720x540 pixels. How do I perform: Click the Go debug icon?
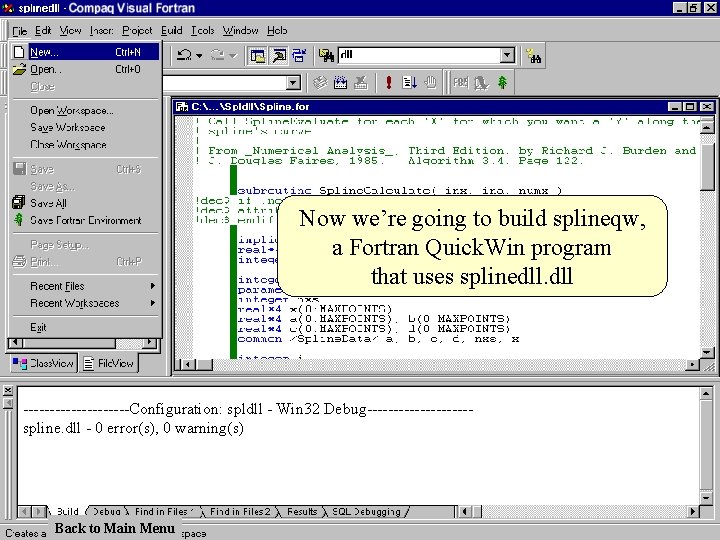(409, 83)
